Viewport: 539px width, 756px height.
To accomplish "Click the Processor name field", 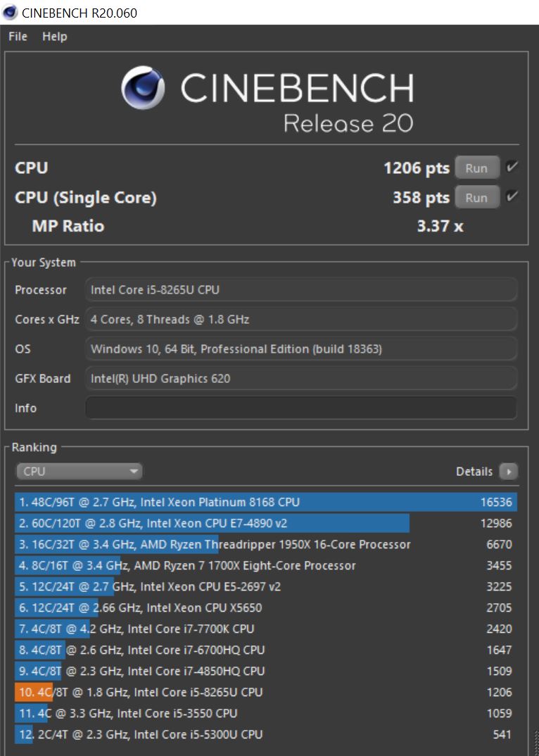I will pos(301,290).
